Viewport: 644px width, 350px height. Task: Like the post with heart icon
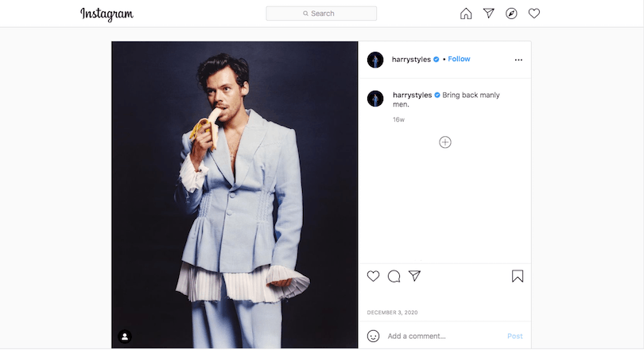tap(373, 276)
